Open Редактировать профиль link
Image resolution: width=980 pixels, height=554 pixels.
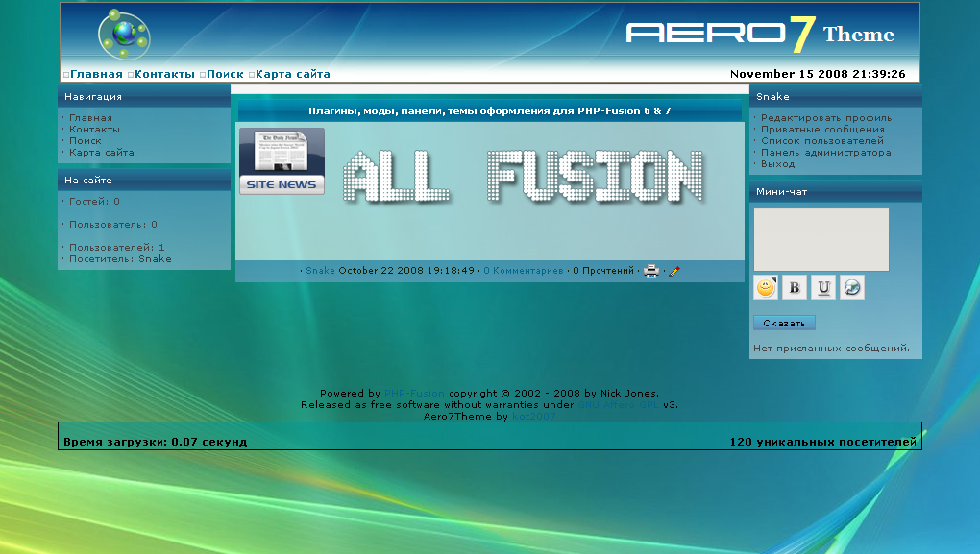826,117
